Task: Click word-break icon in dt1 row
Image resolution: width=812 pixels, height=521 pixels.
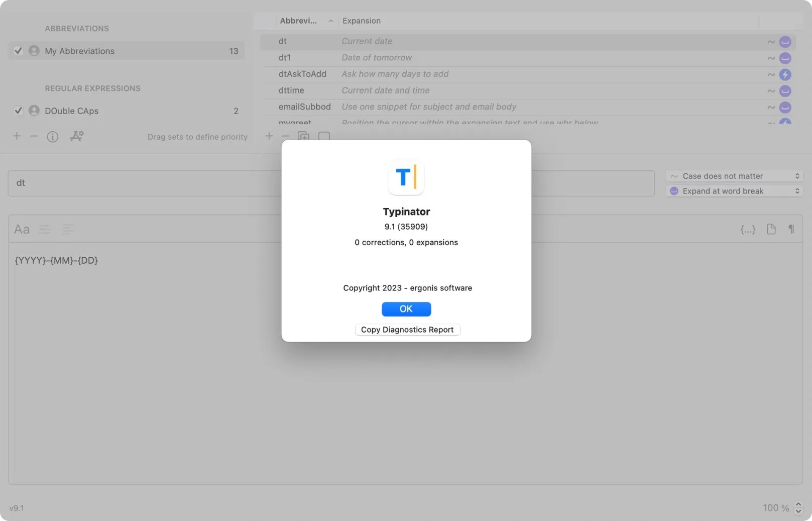Action: (785, 58)
